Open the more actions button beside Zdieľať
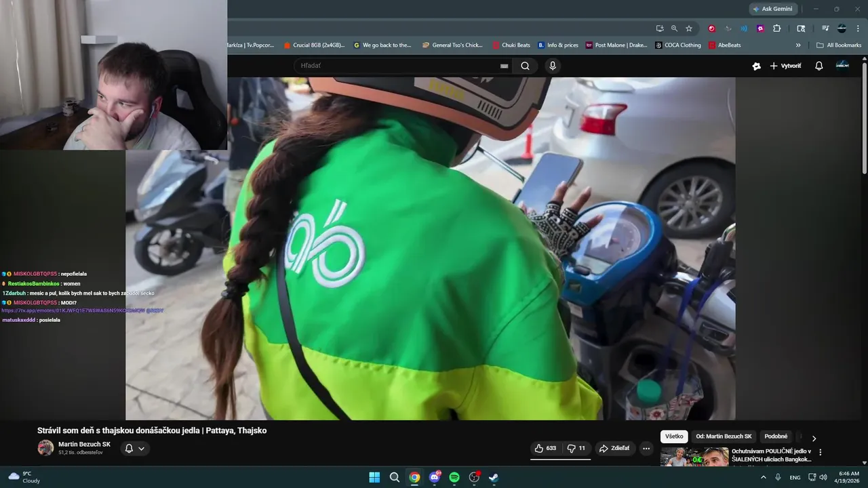The height and width of the screenshot is (488, 868). point(646,448)
